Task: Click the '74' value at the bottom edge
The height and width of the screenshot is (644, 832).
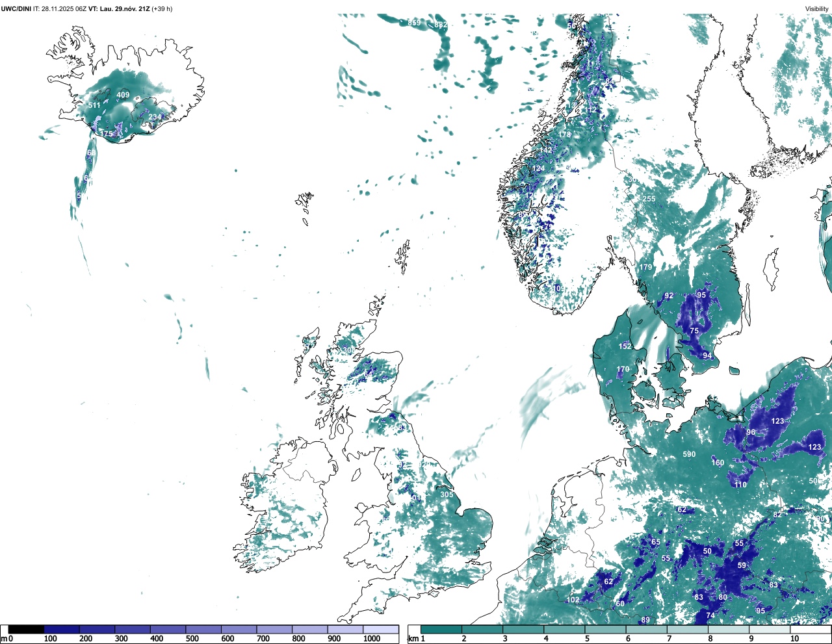Action: (710, 615)
